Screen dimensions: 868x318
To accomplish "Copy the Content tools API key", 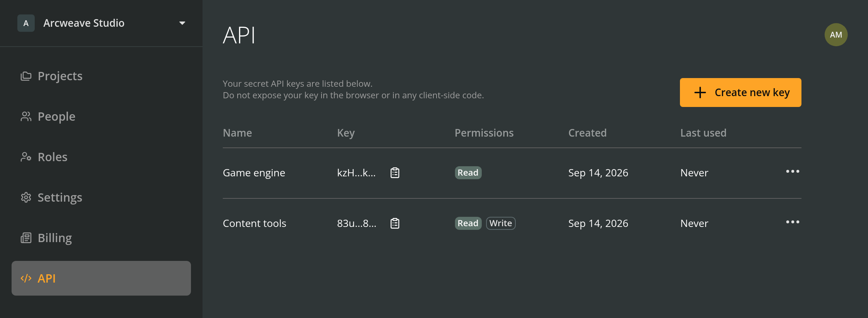I will 395,223.
